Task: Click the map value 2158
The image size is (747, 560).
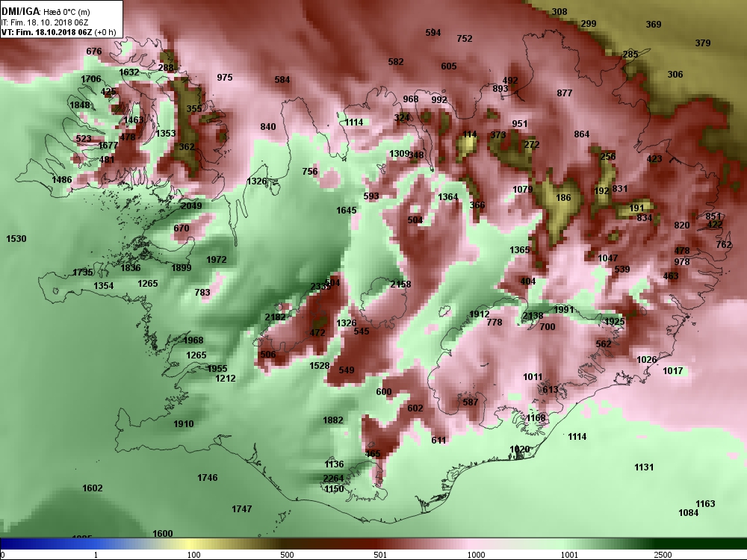Action: [x=400, y=284]
